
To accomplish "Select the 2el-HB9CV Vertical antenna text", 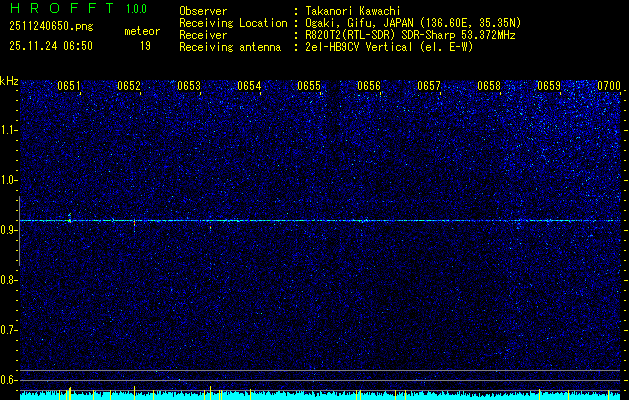I will point(389,47).
